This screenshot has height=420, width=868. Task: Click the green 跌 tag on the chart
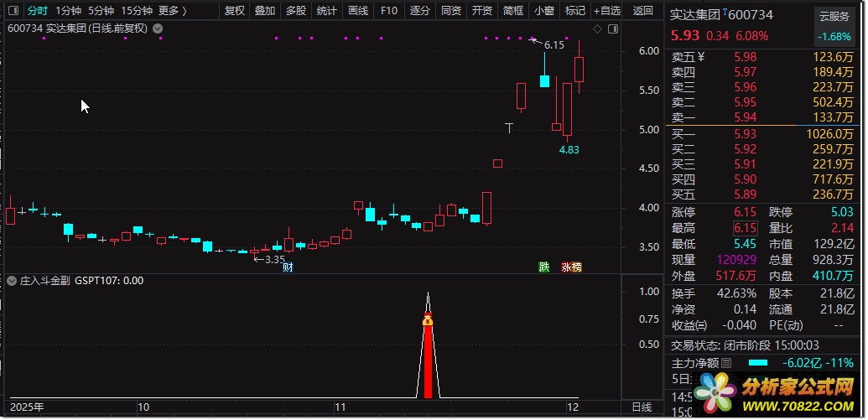(x=544, y=267)
